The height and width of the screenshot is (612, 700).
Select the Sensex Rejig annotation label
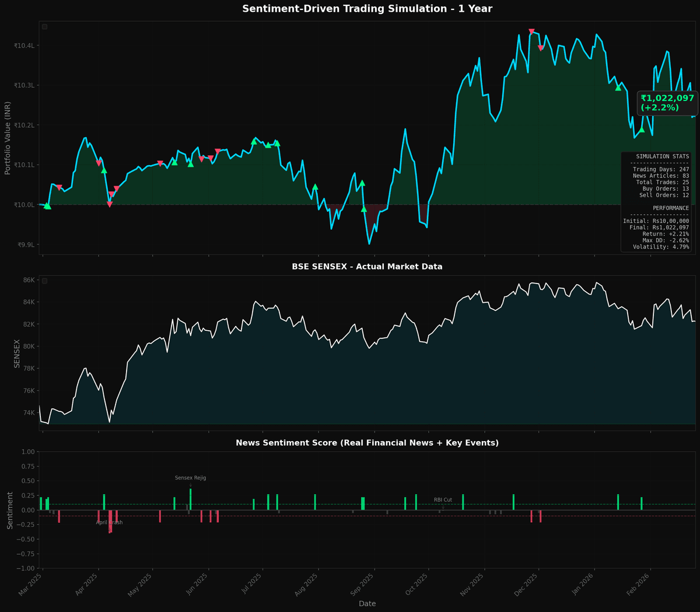pyautogui.click(x=190, y=478)
